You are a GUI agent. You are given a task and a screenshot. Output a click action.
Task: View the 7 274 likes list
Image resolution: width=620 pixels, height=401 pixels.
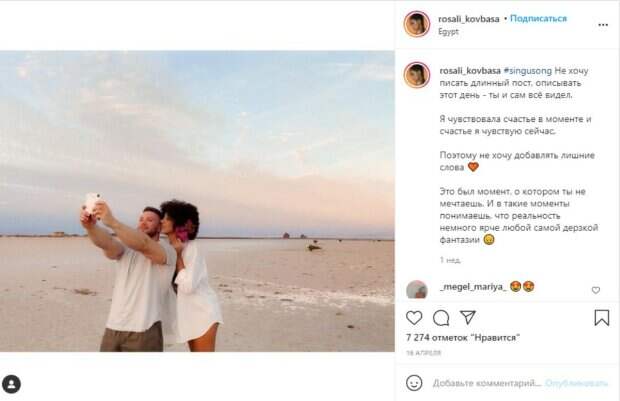[463, 338]
